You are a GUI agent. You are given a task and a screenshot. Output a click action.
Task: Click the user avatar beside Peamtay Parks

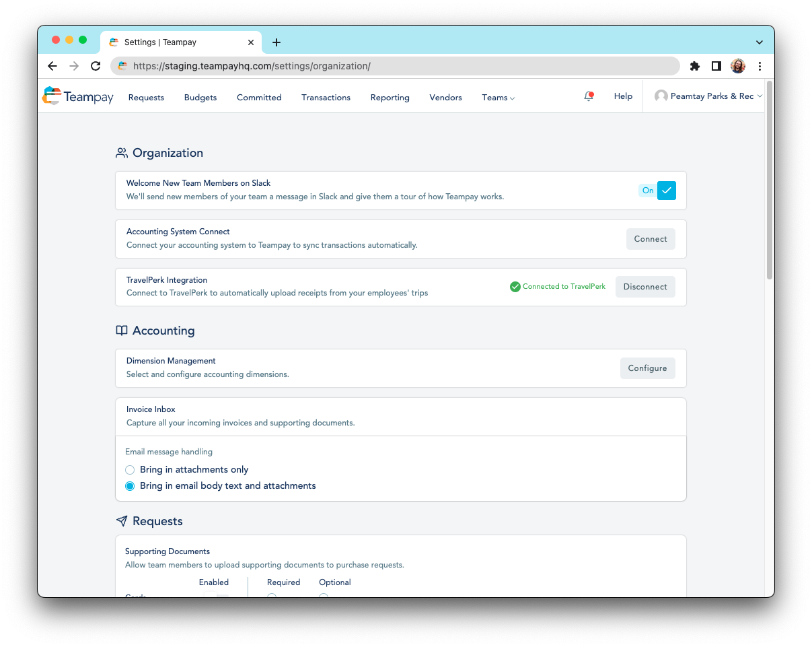coord(661,96)
